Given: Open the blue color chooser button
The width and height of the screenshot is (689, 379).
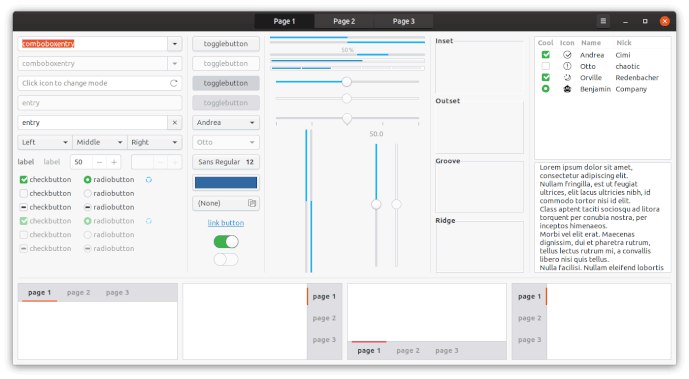Looking at the screenshot, I should [x=226, y=183].
